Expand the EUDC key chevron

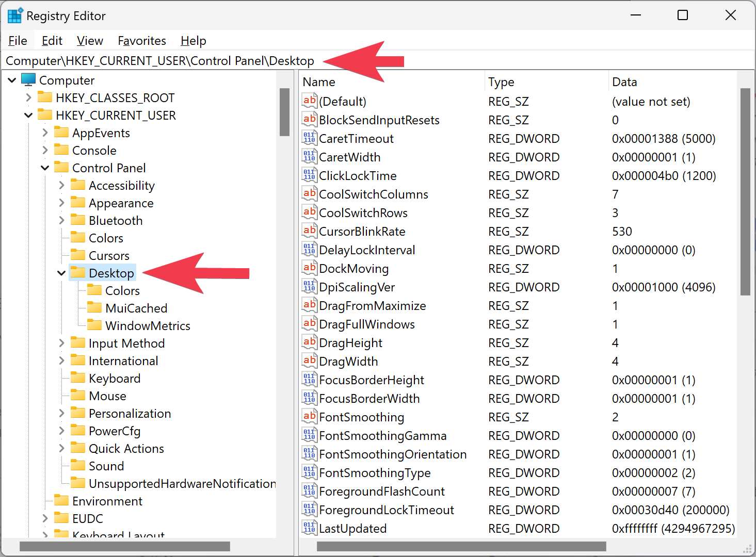click(x=45, y=518)
